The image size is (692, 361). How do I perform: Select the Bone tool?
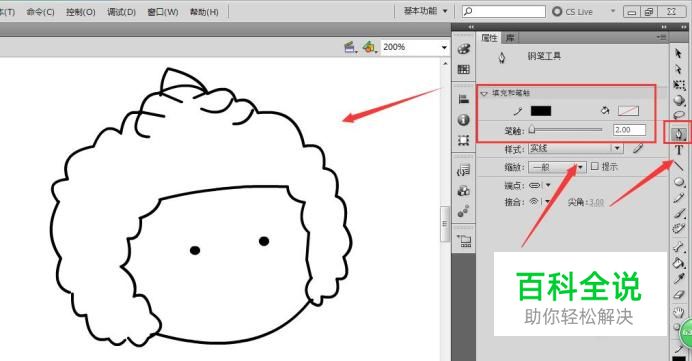679,247
